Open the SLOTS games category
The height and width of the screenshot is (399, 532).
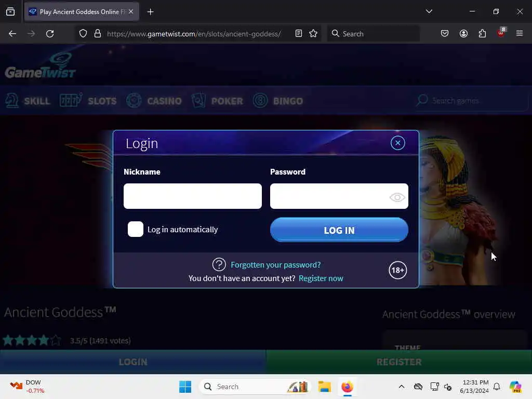pos(88,101)
